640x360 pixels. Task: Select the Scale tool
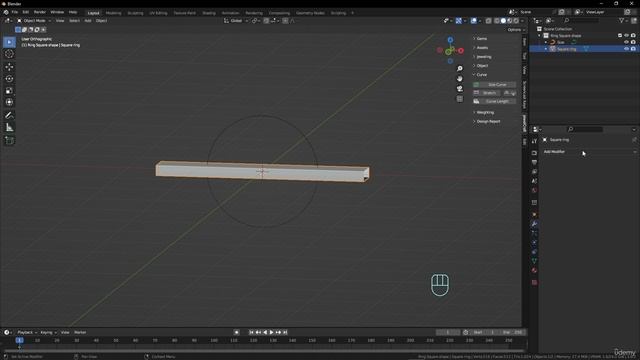click(x=9, y=91)
